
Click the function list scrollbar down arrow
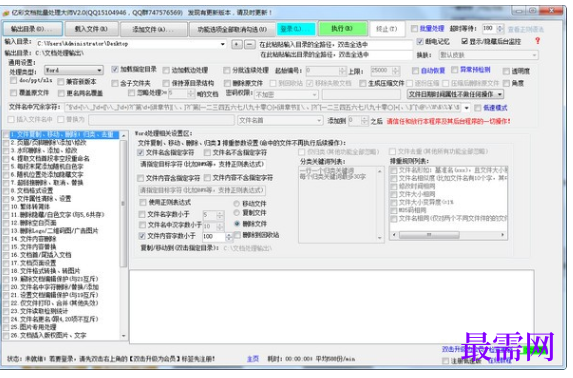tap(124, 336)
